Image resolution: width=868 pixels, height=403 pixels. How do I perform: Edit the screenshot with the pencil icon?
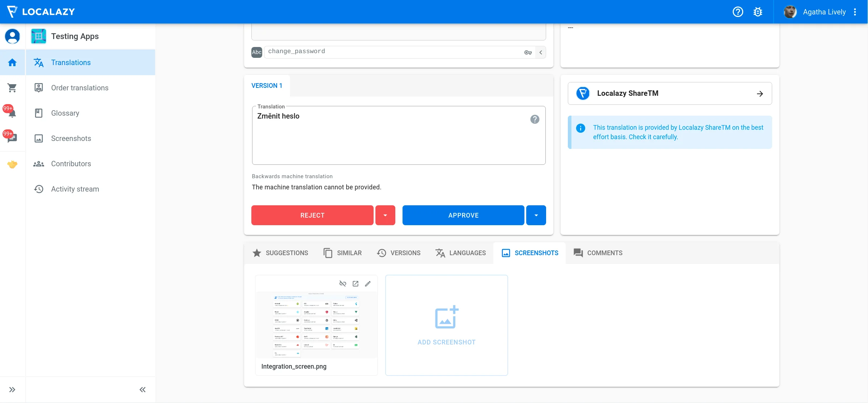pos(368,284)
